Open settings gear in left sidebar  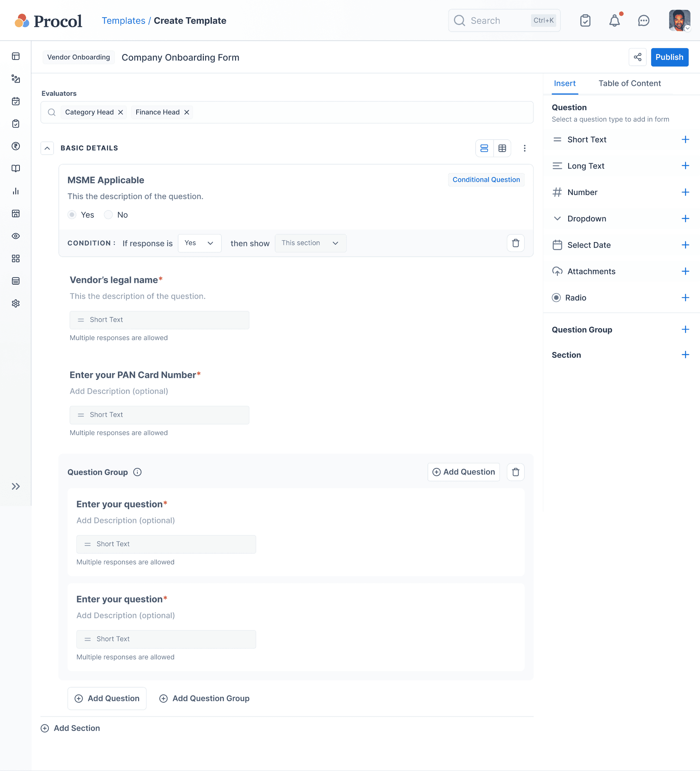[x=16, y=304]
